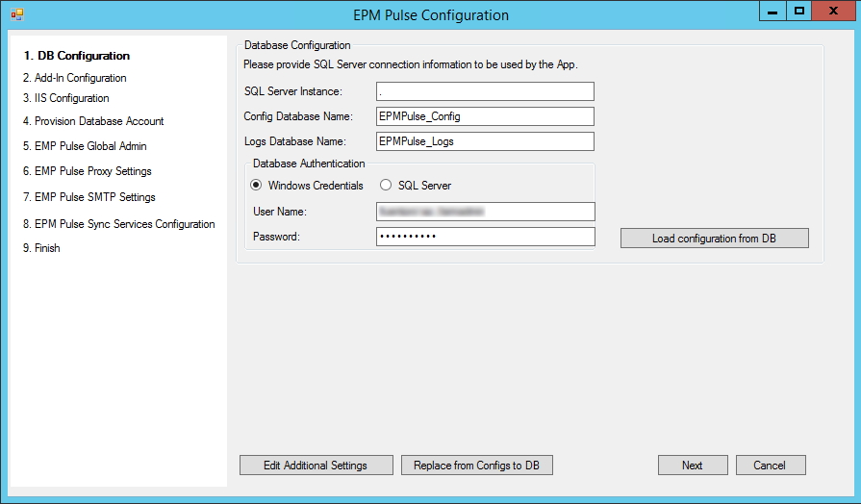Click the 'Logs Database Name:' label
Viewport: 861px width, 504px height.
pos(295,141)
